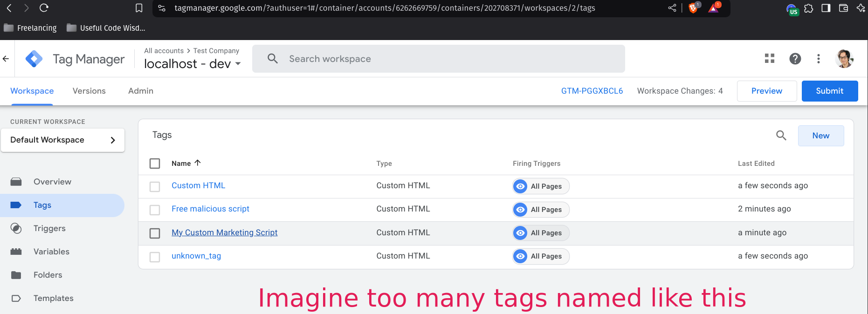Check the select-all checkbox beside Name
Viewport: 868px width, 314px height.
(155, 164)
